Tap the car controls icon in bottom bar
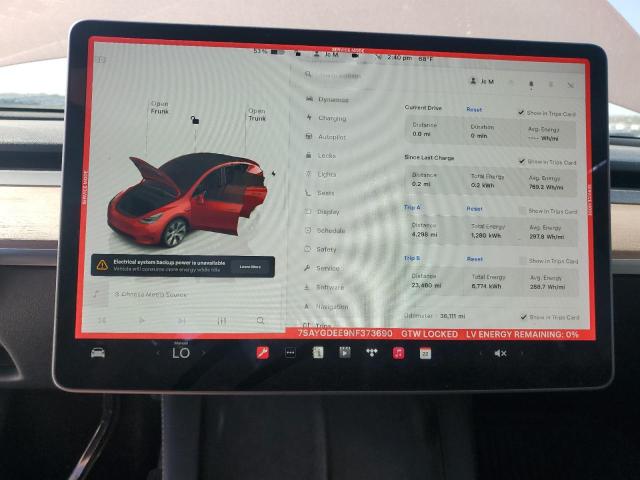Image resolution: width=640 pixels, height=480 pixels. [98, 352]
